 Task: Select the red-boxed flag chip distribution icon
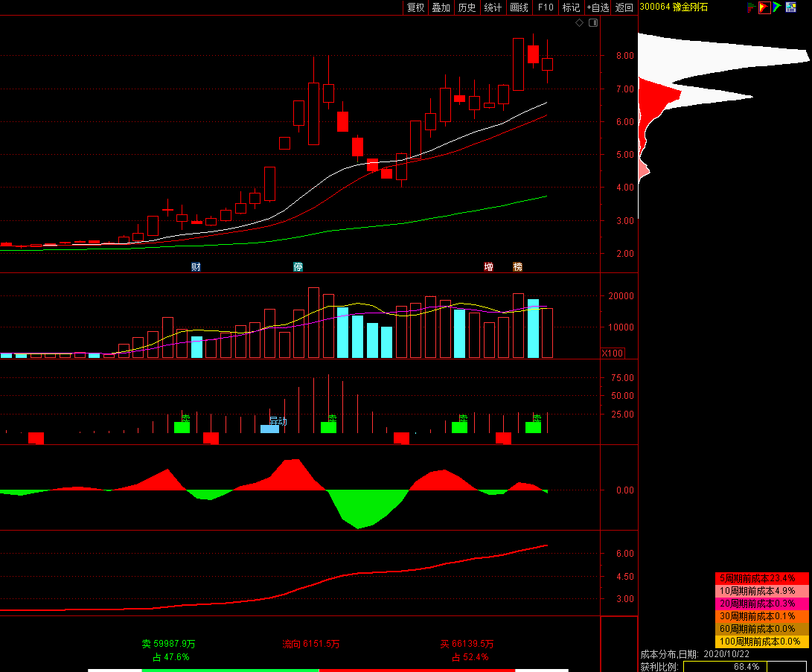[764, 7]
